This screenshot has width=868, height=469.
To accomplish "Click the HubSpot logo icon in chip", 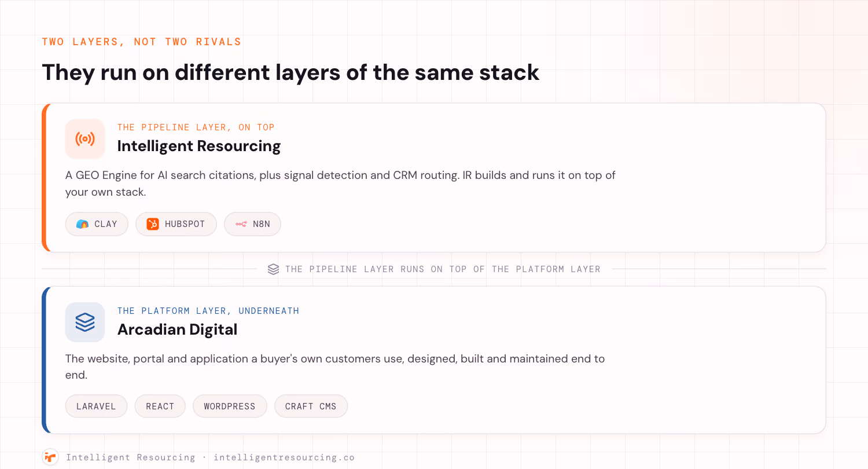I will tap(153, 224).
